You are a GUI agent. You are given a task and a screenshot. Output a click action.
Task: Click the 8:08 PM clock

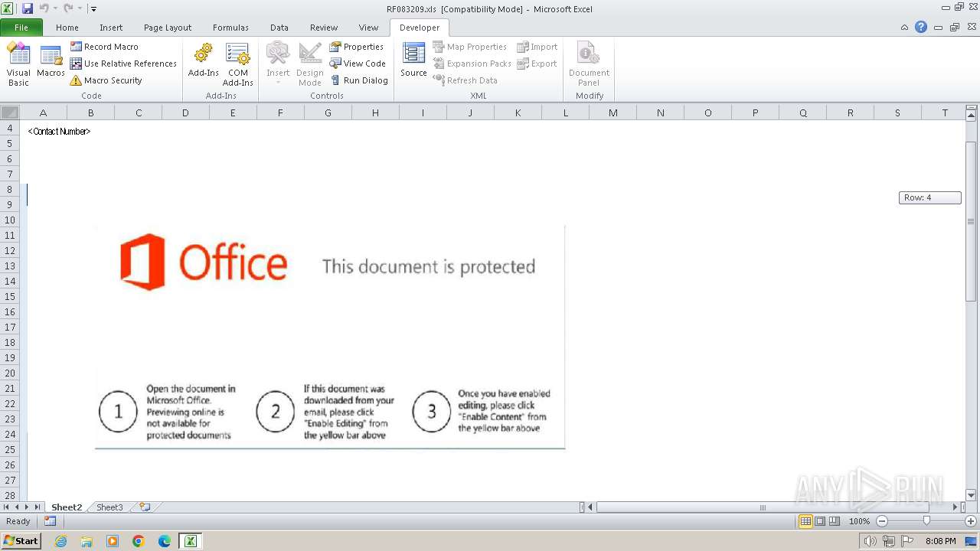(940, 541)
